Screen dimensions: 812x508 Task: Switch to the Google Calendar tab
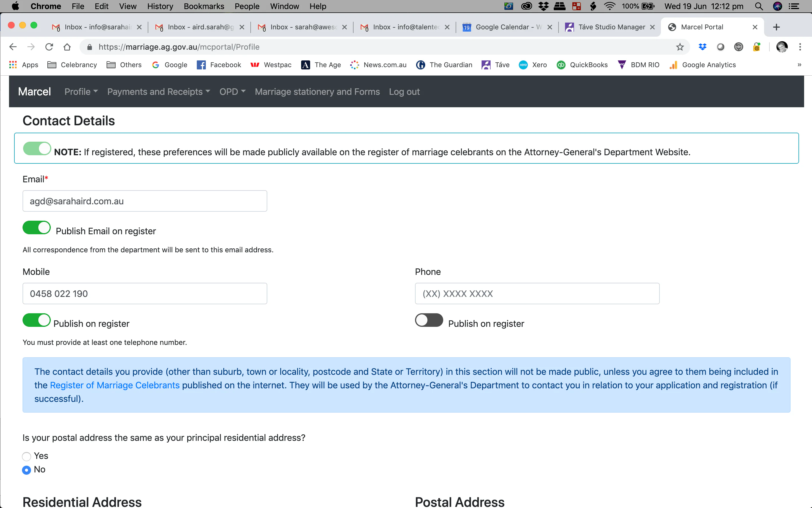click(x=507, y=27)
